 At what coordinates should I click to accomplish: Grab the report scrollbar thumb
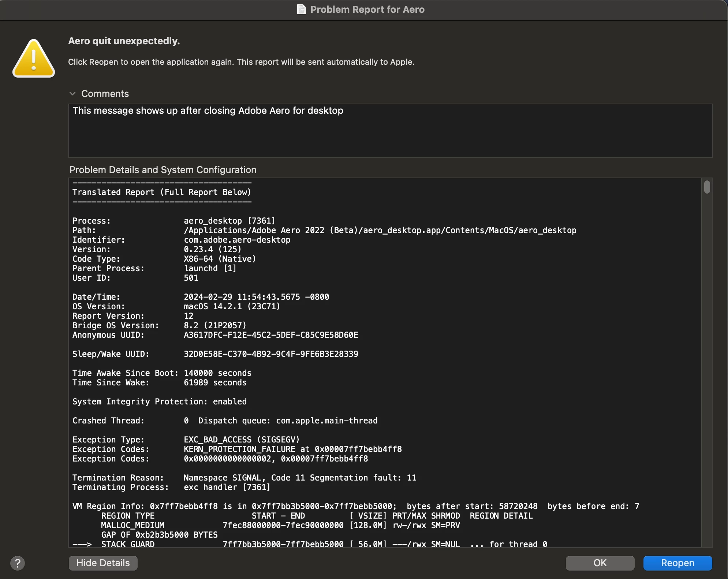tap(707, 187)
